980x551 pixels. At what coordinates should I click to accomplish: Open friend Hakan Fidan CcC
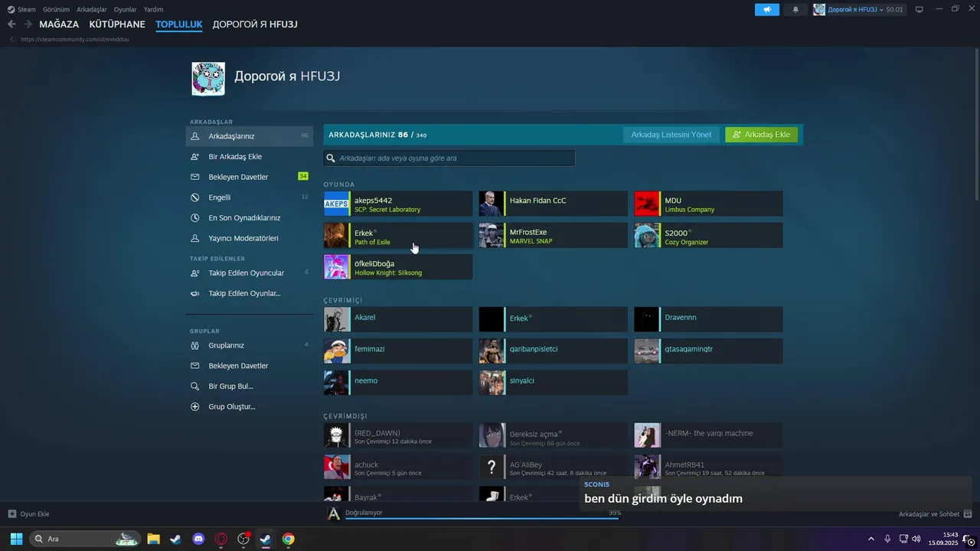[x=554, y=204]
